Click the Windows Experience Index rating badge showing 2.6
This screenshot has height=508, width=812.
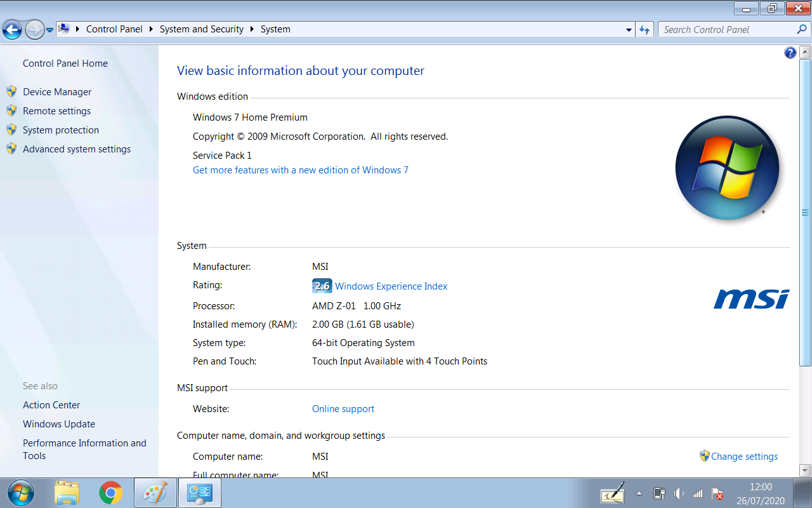click(322, 286)
